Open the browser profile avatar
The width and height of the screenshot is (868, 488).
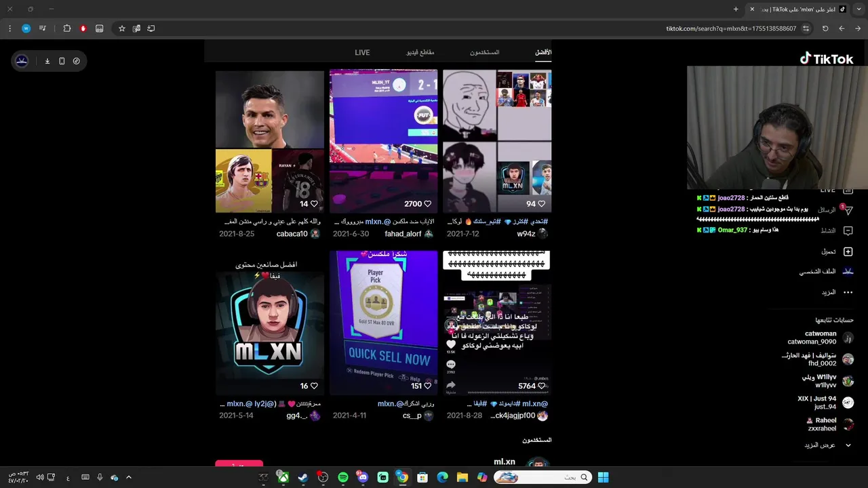pos(26,28)
